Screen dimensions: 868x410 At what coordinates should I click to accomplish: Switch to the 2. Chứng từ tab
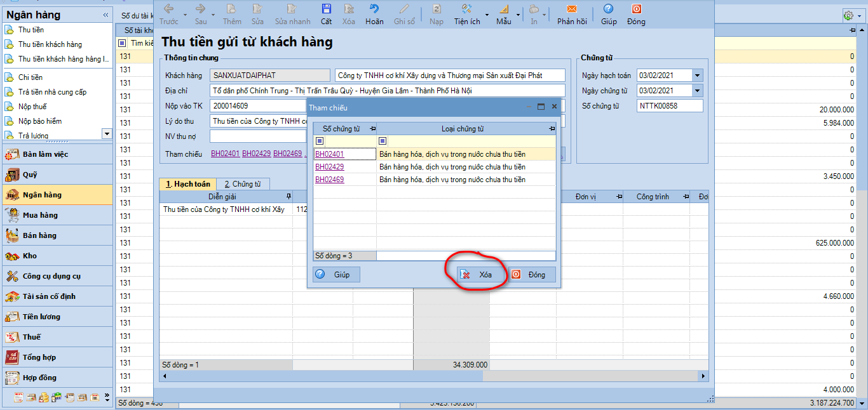(x=243, y=184)
